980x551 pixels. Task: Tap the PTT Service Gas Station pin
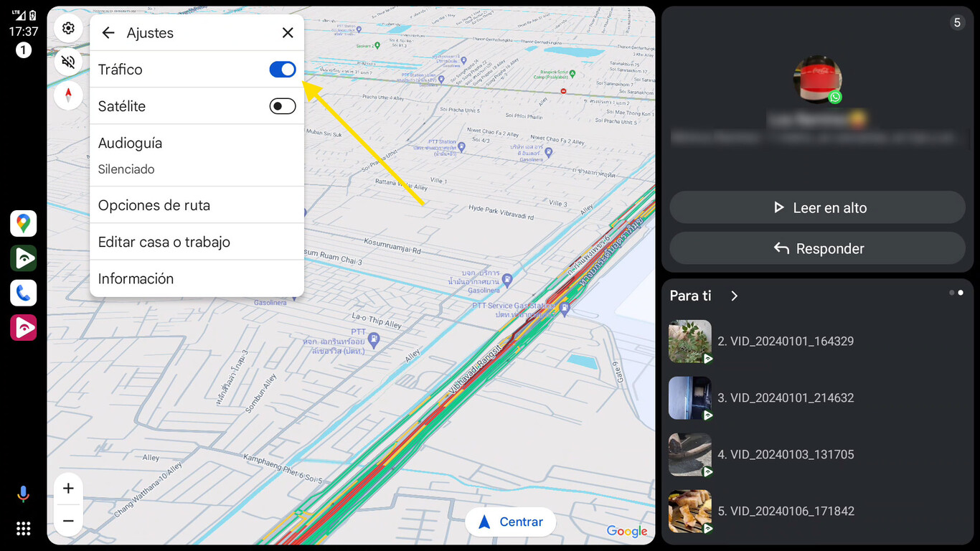[x=565, y=309]
